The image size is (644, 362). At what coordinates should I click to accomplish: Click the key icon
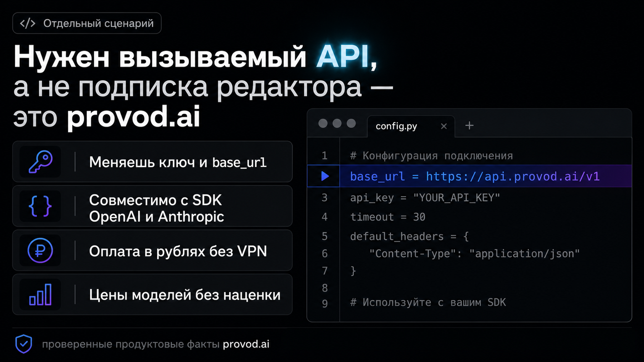pyautogui.click(x=41, y=162)
